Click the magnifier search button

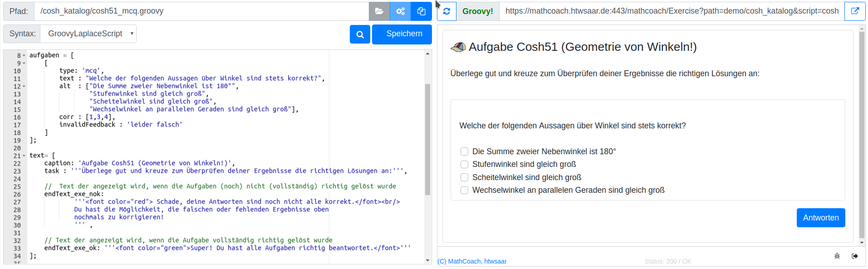click(x=360, y=34)
